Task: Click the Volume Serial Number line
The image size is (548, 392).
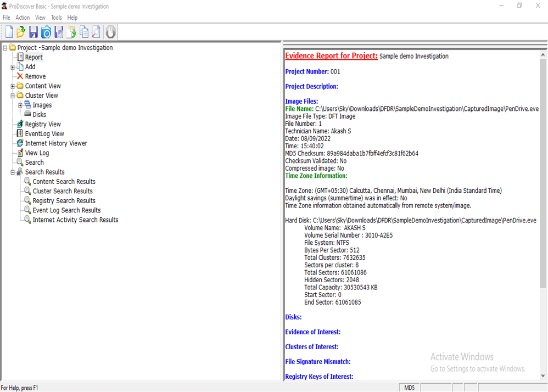Action: tap(349, 235)
